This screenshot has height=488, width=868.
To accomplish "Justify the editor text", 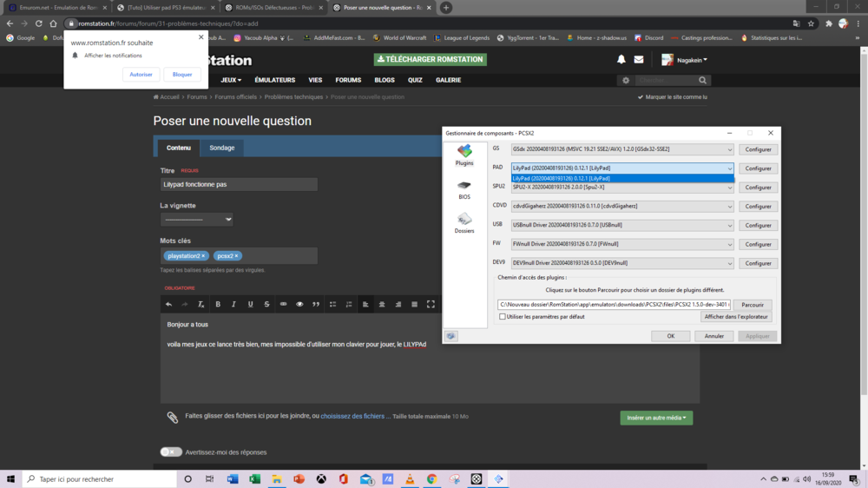I will [x=415, y=304].
